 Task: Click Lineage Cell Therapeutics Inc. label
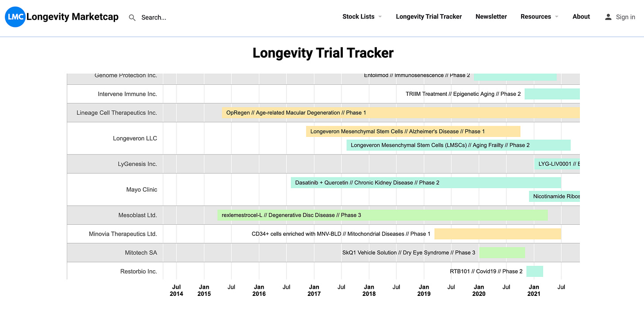click(x=117, y=113)
